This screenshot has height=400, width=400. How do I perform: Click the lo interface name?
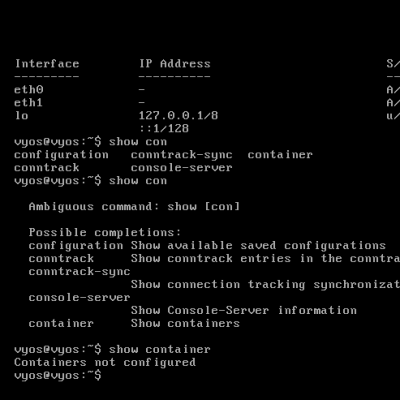tap(21, 116)
